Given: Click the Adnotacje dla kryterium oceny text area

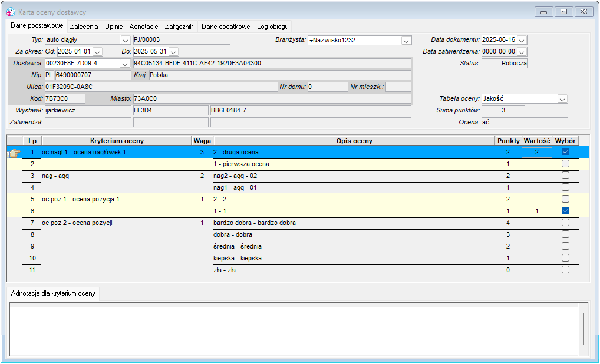Looking at the screenshot, I should pyautogui.click(x=294, y=329).
